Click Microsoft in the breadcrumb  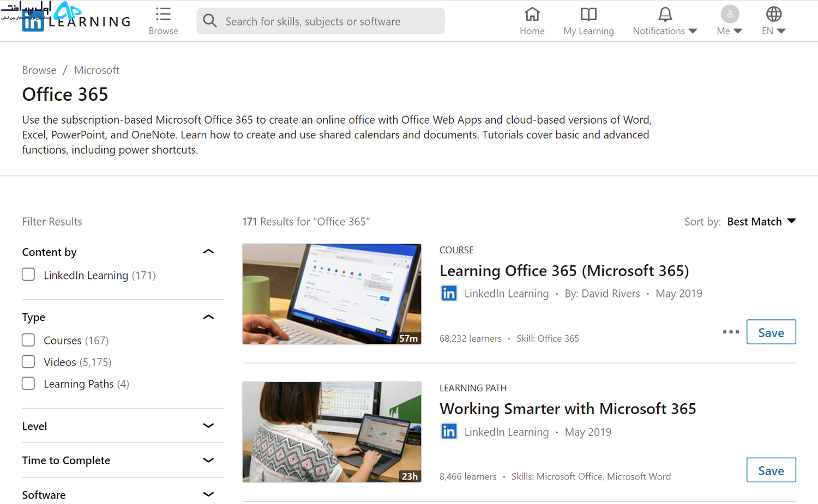pyautogui.click(x=97, y=70)
